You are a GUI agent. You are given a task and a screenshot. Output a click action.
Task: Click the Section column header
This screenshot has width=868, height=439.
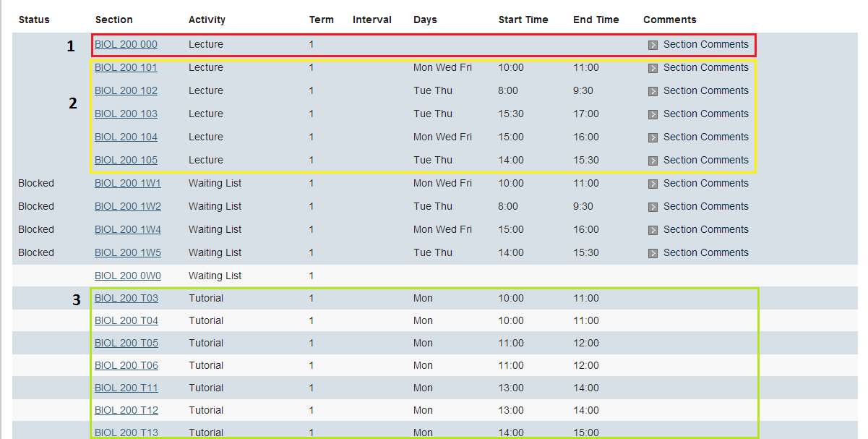[x=113, y=20]
